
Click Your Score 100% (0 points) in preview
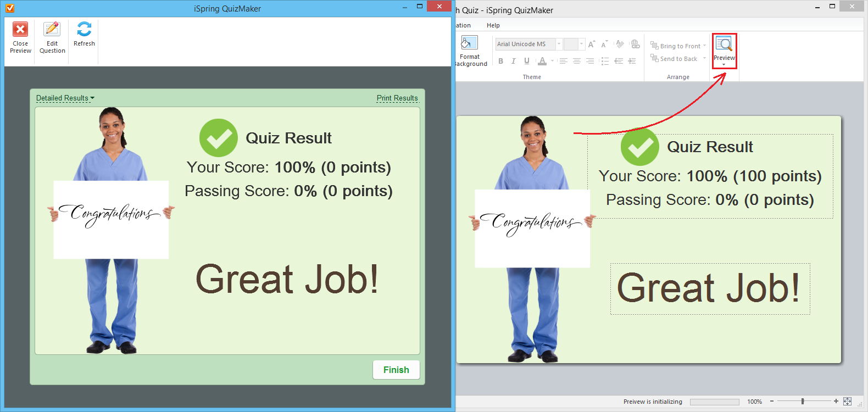click(x=288, y=167)
